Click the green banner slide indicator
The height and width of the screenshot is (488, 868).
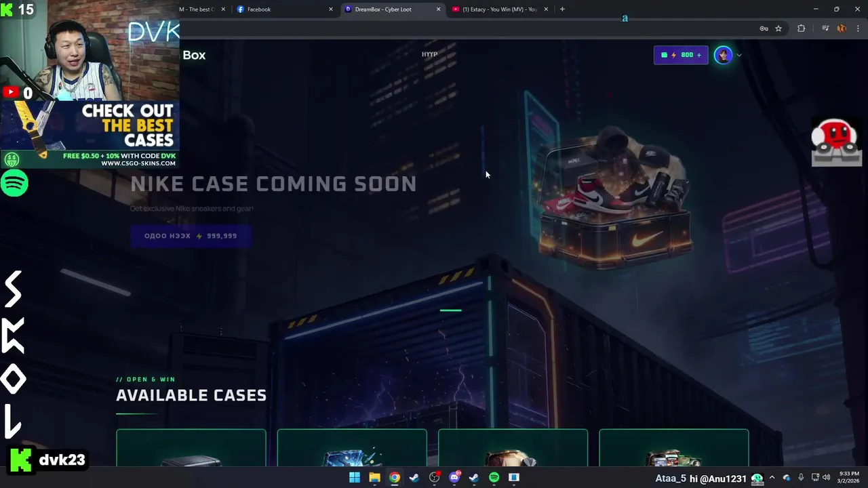(450, 310)
